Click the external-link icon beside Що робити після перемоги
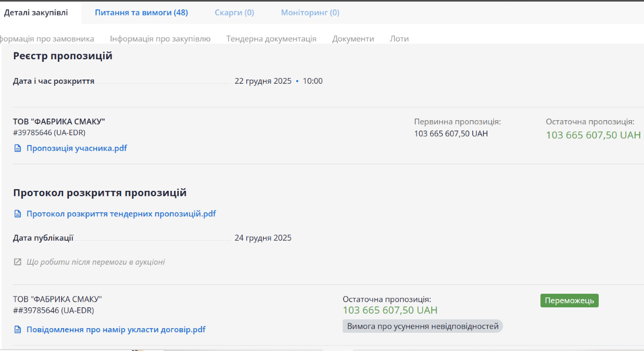This screenshot has height=351, width=644. tap(17, 262)
